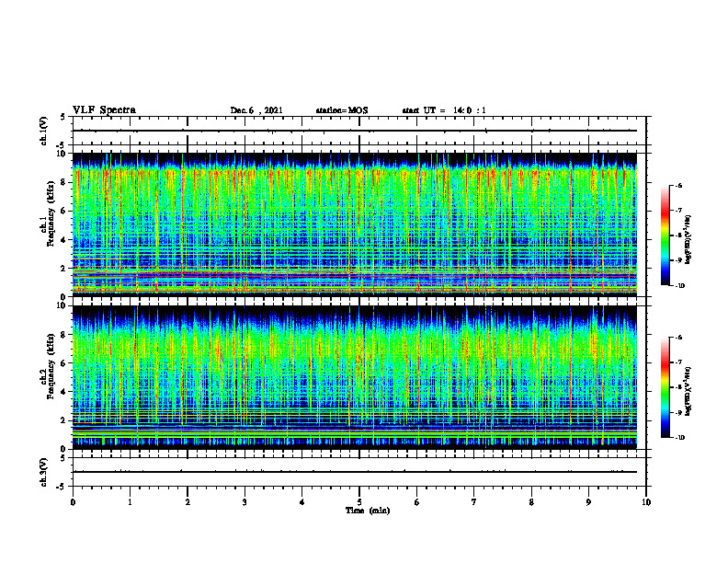Click the 2 kHz tick label of ch.1 spectrogram
Image resolution: width=728 pixels, height=563 pixels.
(63, 269)
